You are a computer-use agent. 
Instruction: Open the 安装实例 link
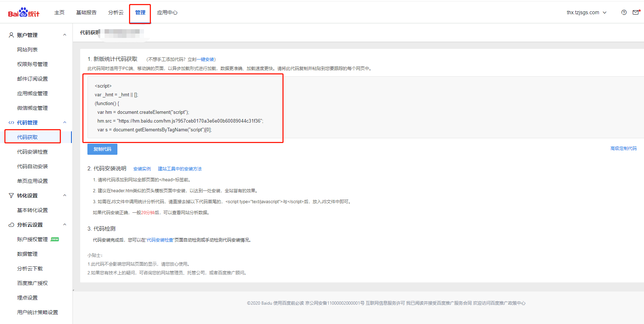pos(142,169)
